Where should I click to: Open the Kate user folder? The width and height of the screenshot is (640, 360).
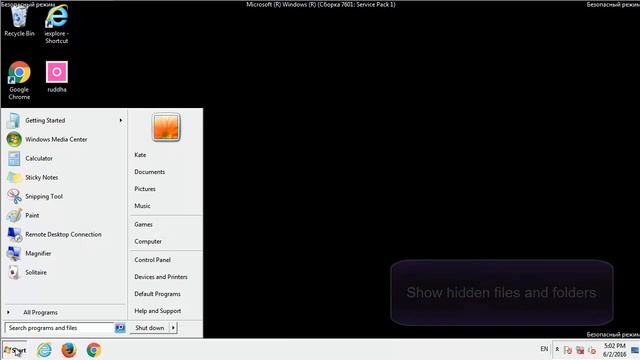pos(140,155)
